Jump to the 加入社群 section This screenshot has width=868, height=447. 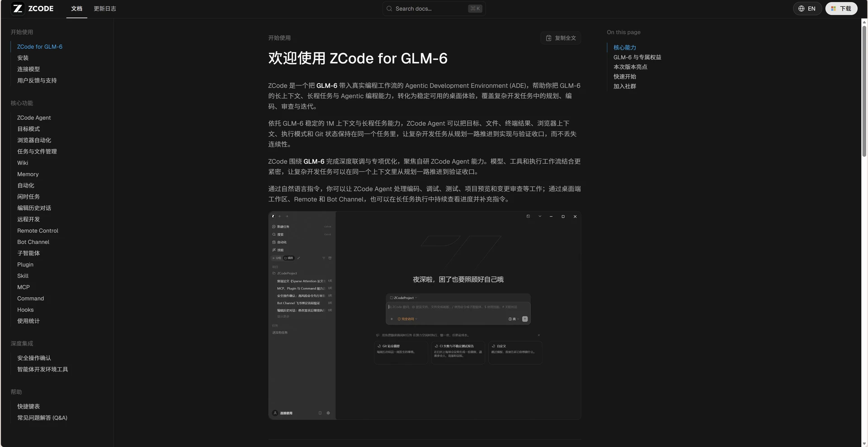[x=625, y=86]
